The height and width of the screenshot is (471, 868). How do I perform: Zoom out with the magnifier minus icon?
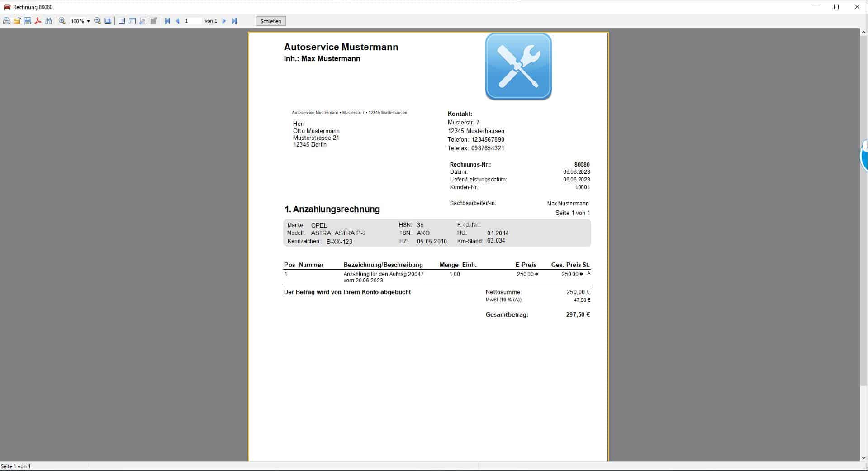pos(97,21)
